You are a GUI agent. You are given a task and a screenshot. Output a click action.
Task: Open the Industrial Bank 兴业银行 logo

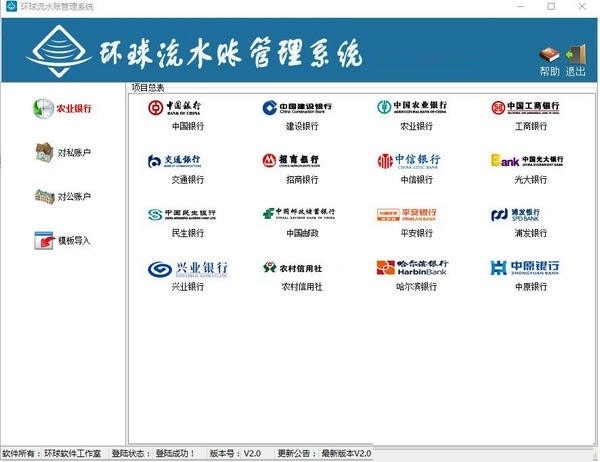188,269
